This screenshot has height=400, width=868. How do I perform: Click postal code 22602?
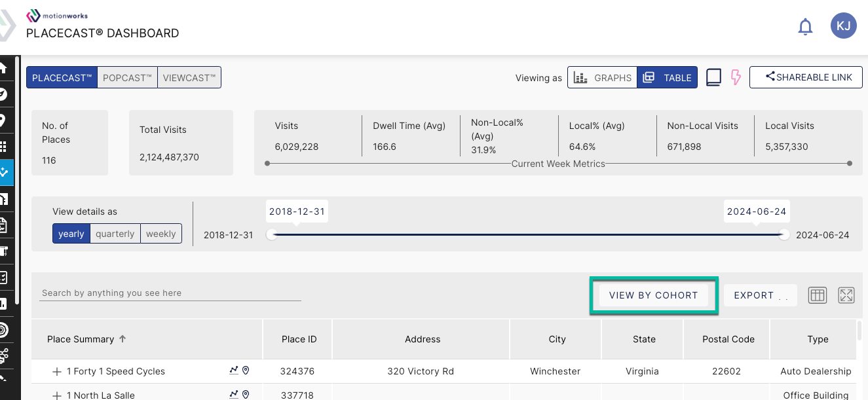[726, 371]
